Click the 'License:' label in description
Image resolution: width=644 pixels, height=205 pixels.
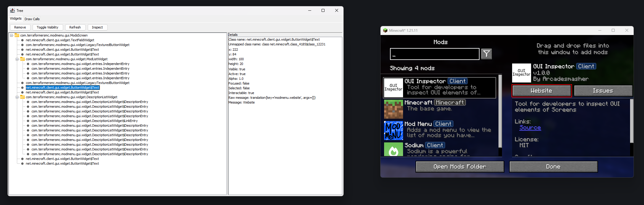pyautogui.click(x=526, y=139)
